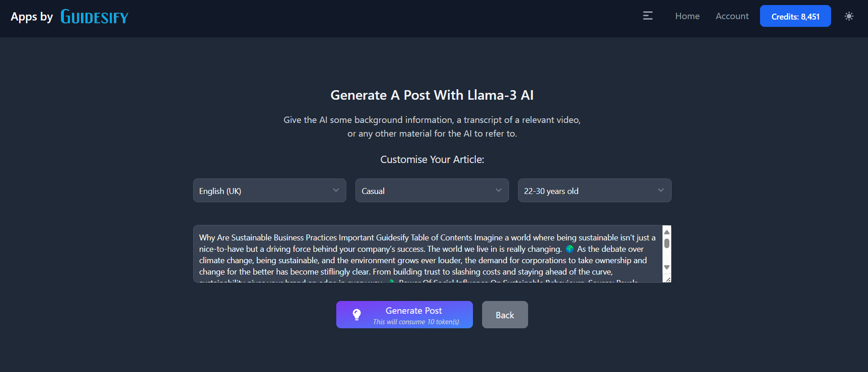Image resolution: width=868 pixels, height=372 pixels.
Task: Click the textarea scroll up arrow
Action: pyautogui.click(x=667, y=232)
